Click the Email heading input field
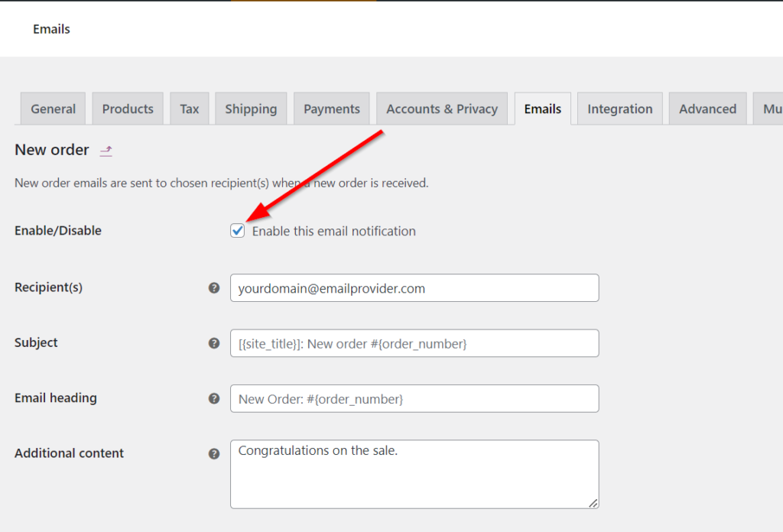Image resolution: width=783 pixels, height=532 pixels. [x=414, y=398]
